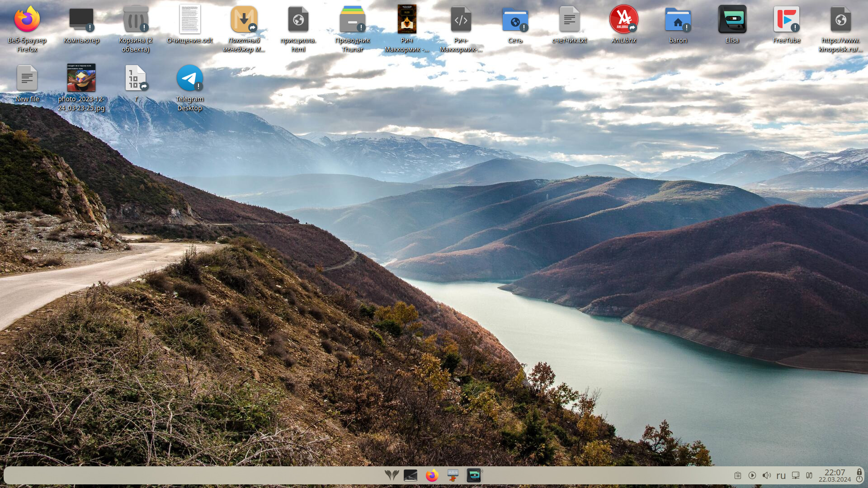
Task: Launch the FreeTube desktop icon
Action: point(786,20)
